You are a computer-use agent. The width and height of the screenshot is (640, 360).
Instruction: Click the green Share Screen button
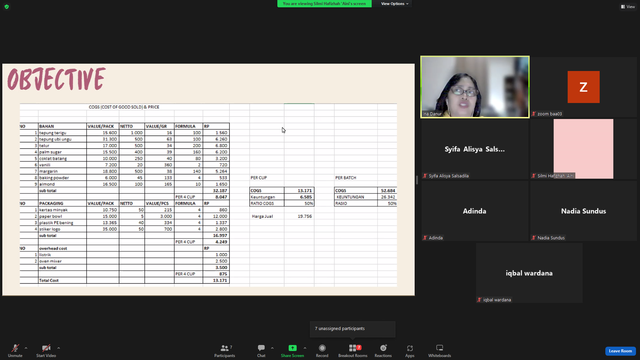(292, 351)
